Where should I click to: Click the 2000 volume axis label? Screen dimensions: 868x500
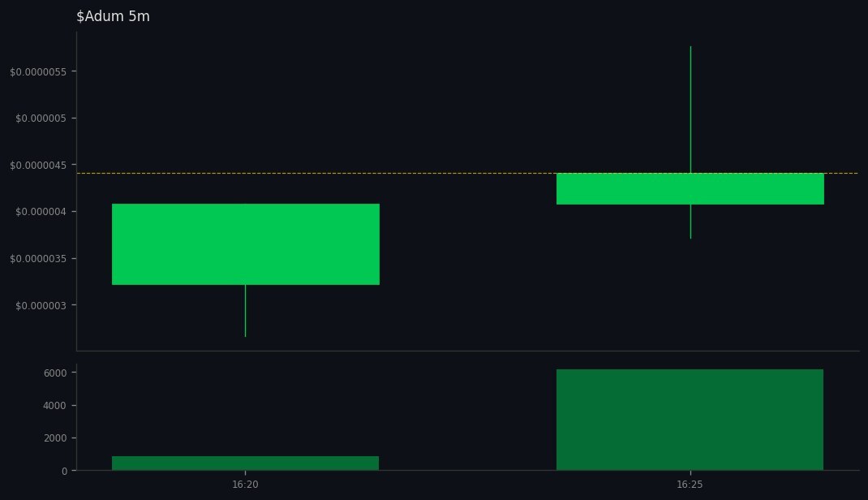[x=55, y=438]
